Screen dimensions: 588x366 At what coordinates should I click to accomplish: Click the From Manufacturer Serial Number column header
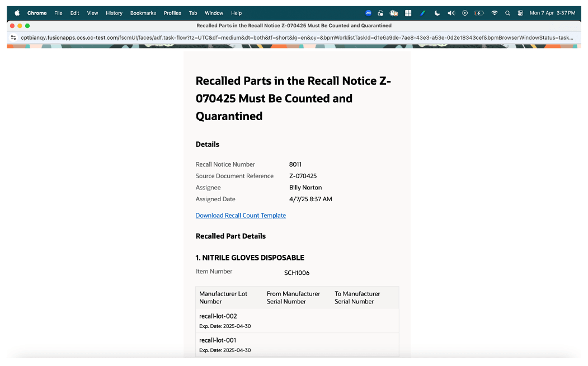(x=293, y=298)
